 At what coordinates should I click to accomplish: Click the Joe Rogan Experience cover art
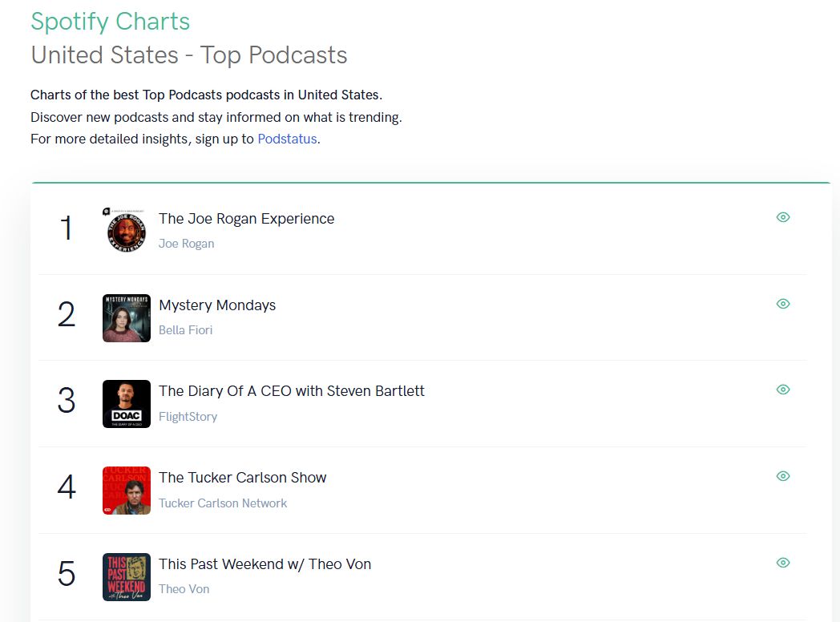(127, 231)
